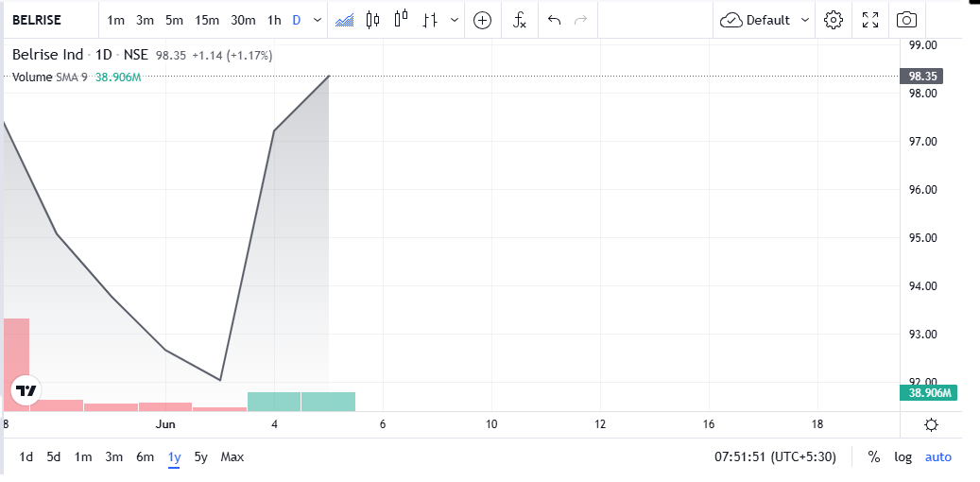Toggle log scale button
The height and width of the screenshot is (482, 980).
(x=903, y=457)
